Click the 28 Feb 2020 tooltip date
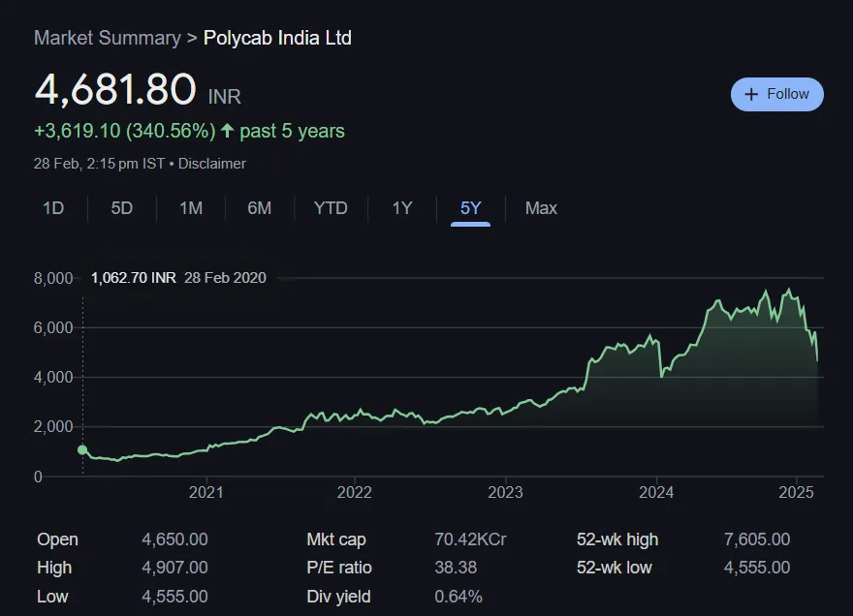Screen dimensions: 853x616 225,278
